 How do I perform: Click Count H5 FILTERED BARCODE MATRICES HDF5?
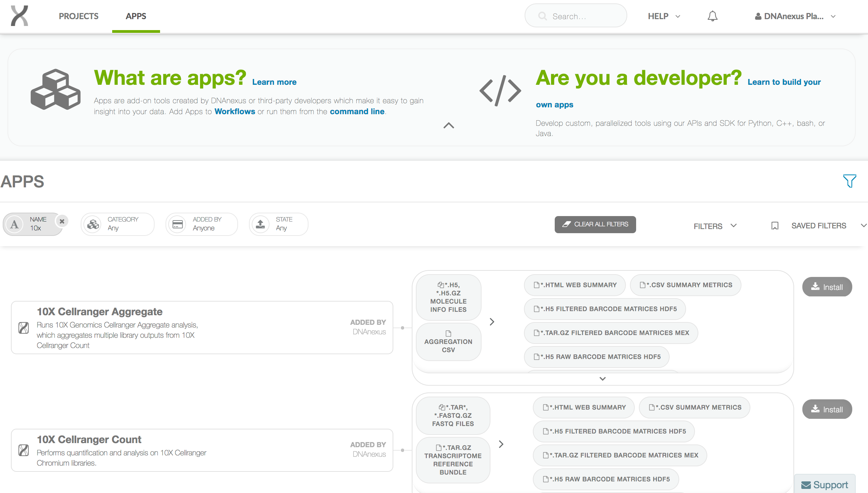(x=614, y=431)
